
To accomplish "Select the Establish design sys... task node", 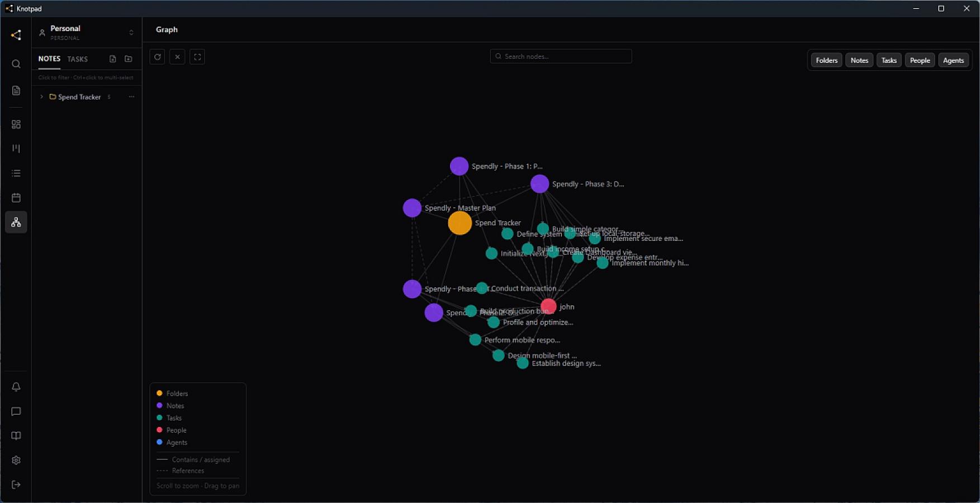I will [523, 363].
